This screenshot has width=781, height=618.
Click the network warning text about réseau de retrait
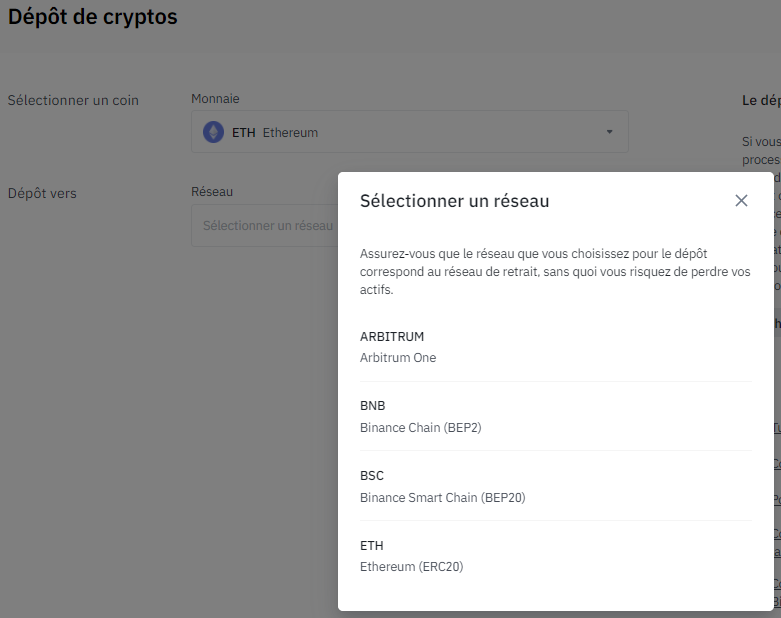[555, 271]
